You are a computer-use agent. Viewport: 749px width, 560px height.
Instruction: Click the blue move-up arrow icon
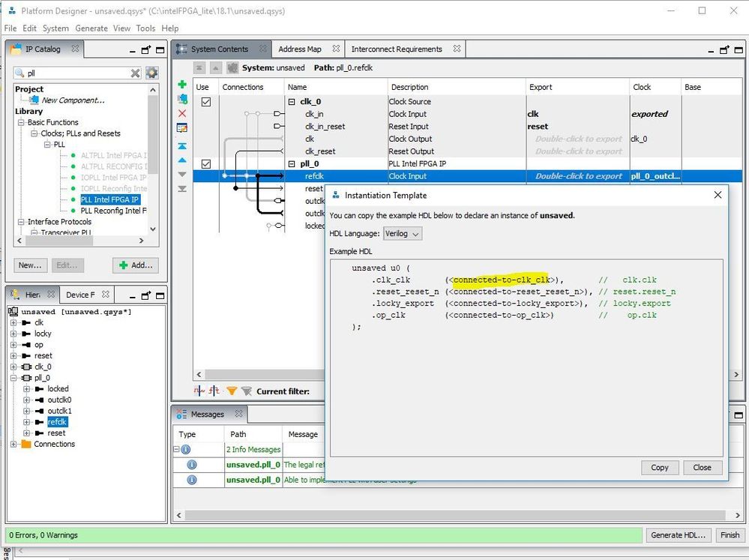click(x=182, y=160)
